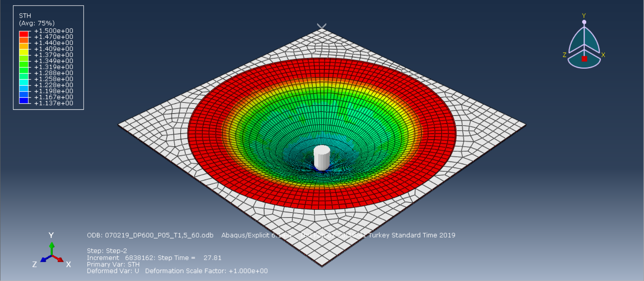
Task: Click the legend value +1.319e+00
Action: point(53,67)
